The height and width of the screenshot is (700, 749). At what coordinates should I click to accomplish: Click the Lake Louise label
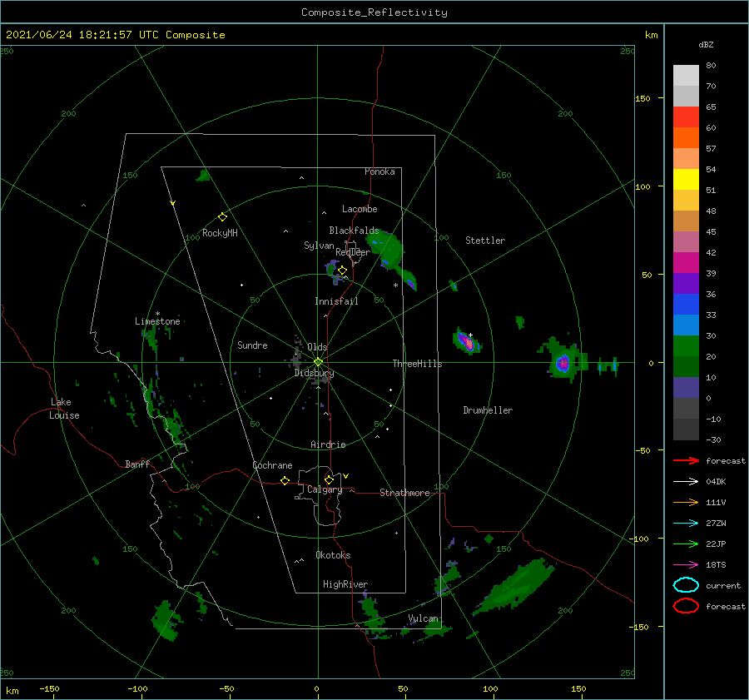click(64, 409)
